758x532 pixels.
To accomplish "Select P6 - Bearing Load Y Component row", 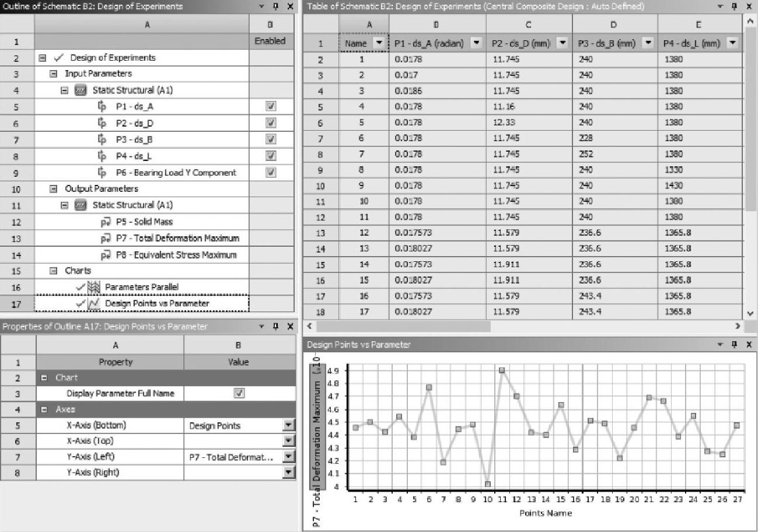I will [x=142, y=172].
